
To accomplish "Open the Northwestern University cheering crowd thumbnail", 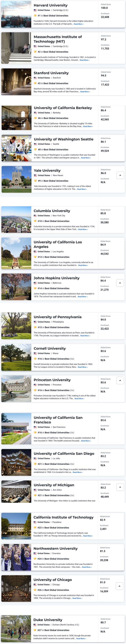I will pos(16,558).
